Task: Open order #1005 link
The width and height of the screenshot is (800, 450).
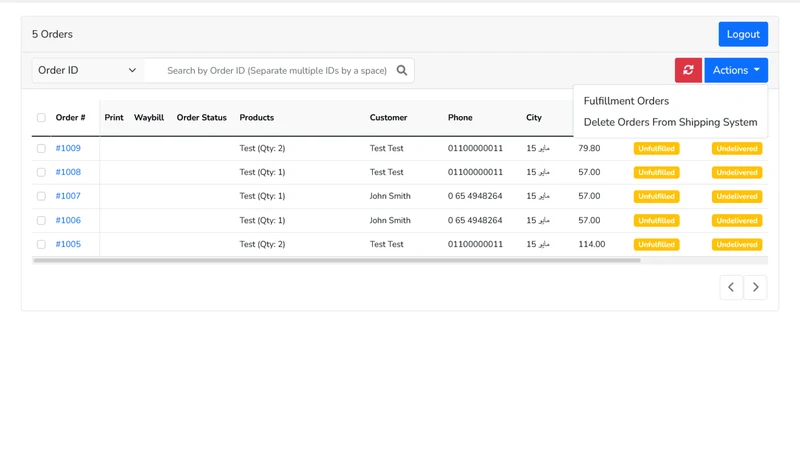Action: tap(68, 244)
